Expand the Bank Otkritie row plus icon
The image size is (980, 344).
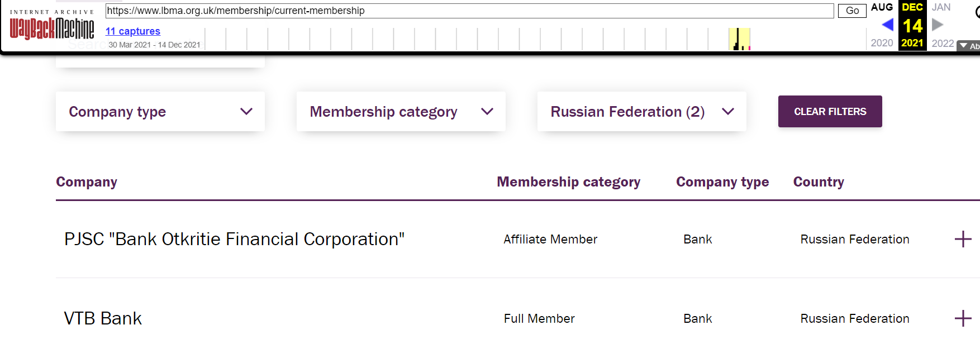click(963, 239)
